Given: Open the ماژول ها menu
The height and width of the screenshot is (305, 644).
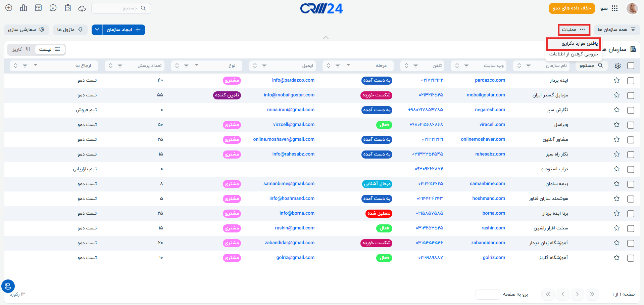Looking at the screenshot, I should point(70,30).
